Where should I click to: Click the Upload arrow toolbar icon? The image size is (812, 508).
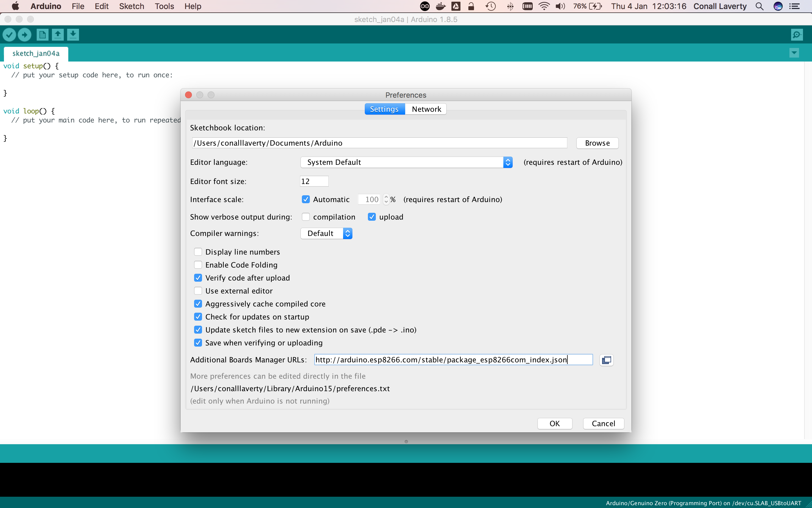[x=25, y=35]
